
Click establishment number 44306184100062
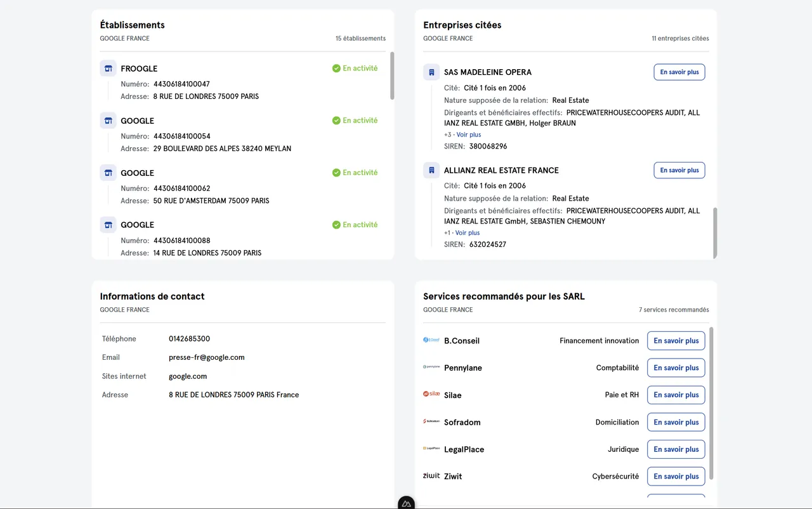pyautogui.click(x=181, y=188)
